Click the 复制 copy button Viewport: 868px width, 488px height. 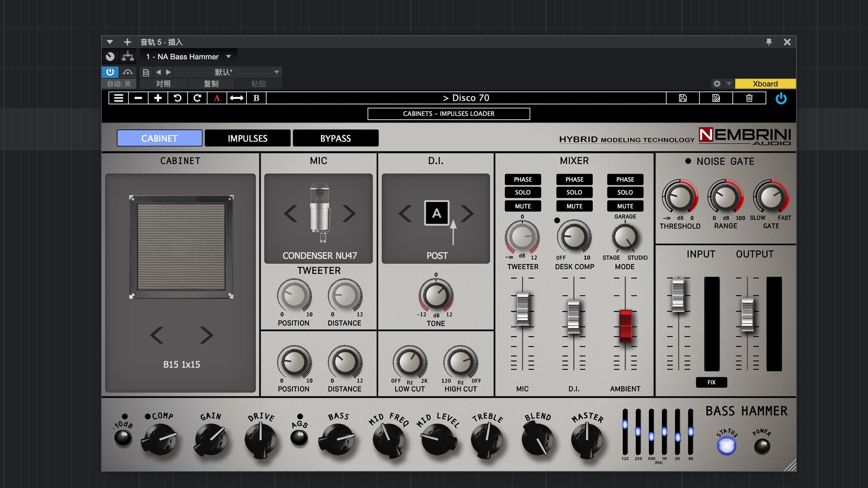[211, 84]
